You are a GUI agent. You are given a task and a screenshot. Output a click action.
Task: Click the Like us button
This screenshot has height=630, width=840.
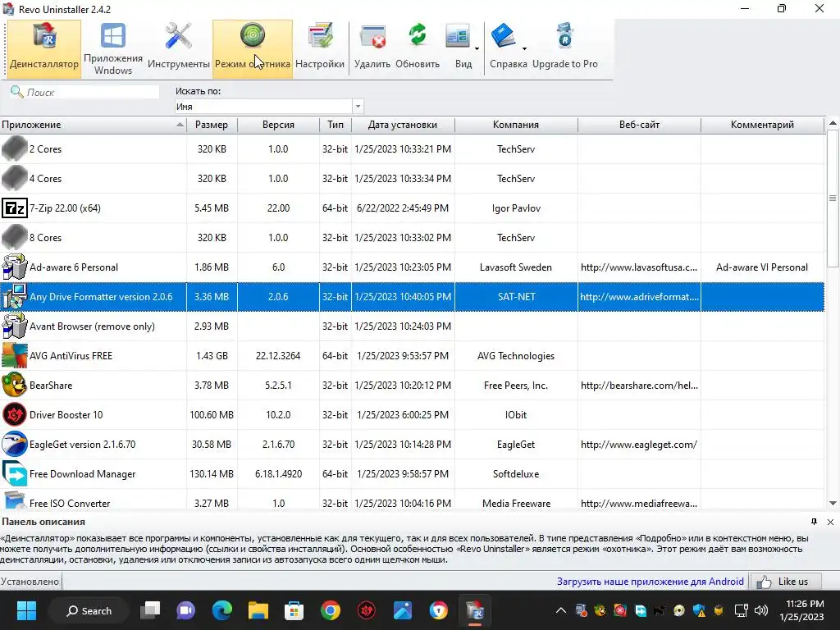(x=787, y=582)
